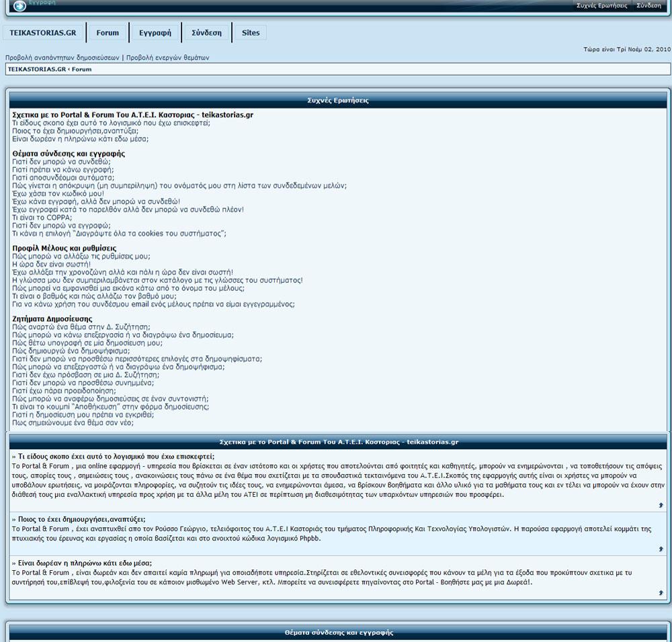Viewport: 672px width, 642px height.
Task: Open 'Γιατί η δημοσίευση μου πρέπει να εγκριθεί;'
Action: pyautogui.click(x=83, y=415)
